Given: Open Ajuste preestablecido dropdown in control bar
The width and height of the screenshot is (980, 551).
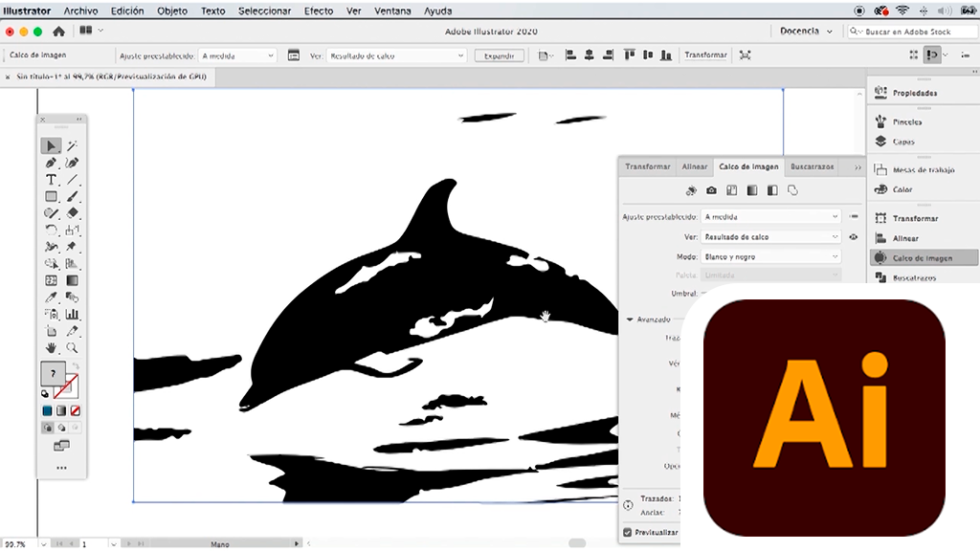Looking at the screenshot, I should click(236, 55).
